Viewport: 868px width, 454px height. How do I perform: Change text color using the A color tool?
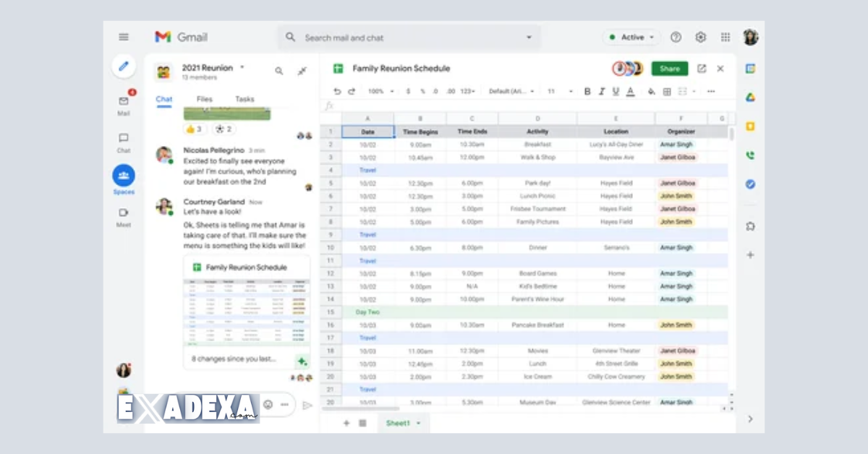[x=631, y=91]
